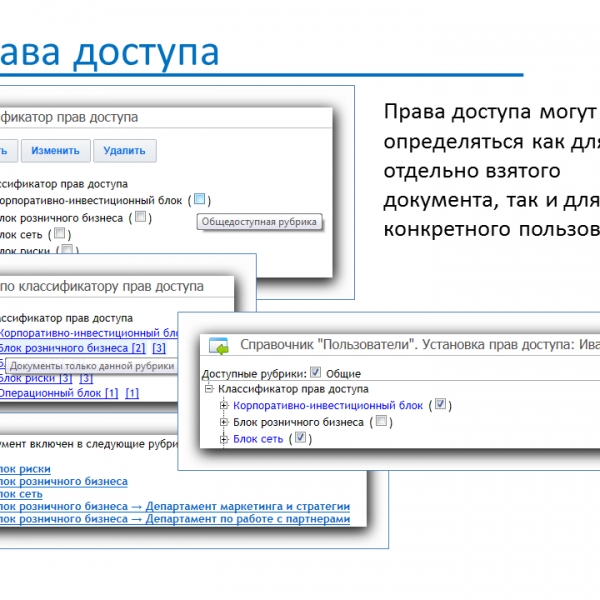Expand the Блок розничного бизнеса node in the Пользователи tree
Viewport: 600px width, 600px height.
point(223,422)
